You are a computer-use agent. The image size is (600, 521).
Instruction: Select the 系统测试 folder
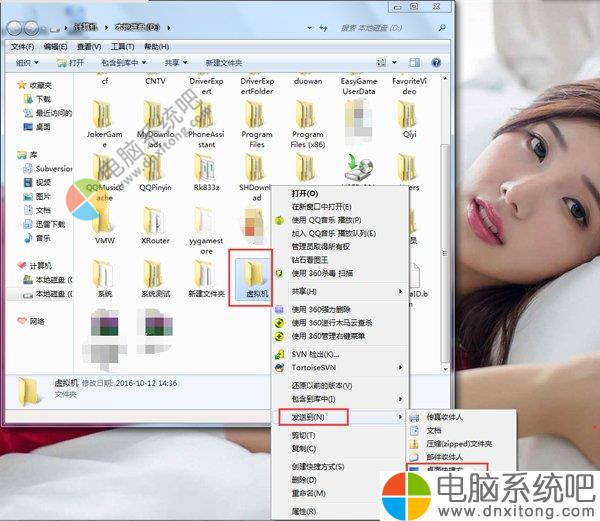[x=155, y=279]
